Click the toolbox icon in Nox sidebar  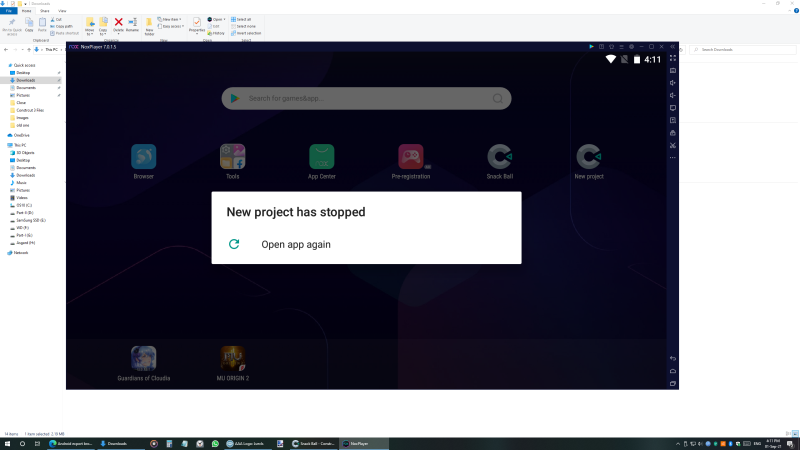(673, 133)
